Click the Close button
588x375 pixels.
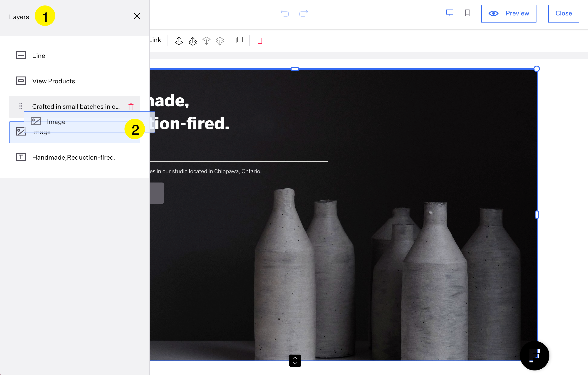(563, 14)
